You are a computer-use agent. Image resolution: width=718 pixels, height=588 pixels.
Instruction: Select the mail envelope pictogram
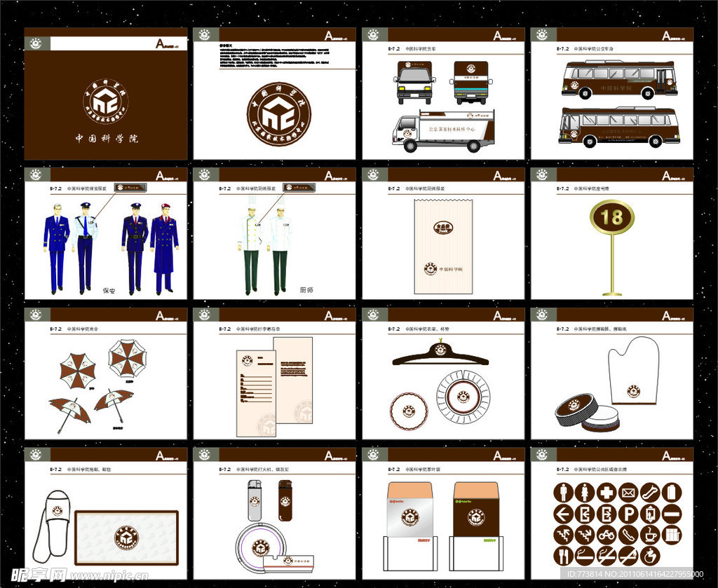pyautogui.click(x=628, y=493)
